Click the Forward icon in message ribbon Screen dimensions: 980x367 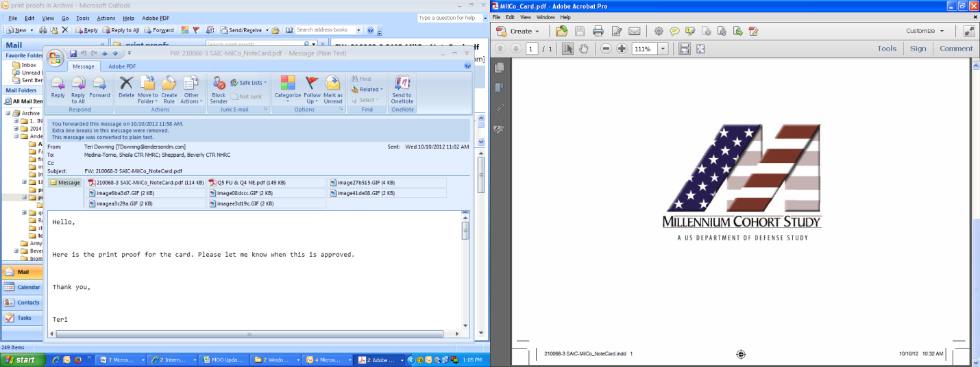pos(99,88)
